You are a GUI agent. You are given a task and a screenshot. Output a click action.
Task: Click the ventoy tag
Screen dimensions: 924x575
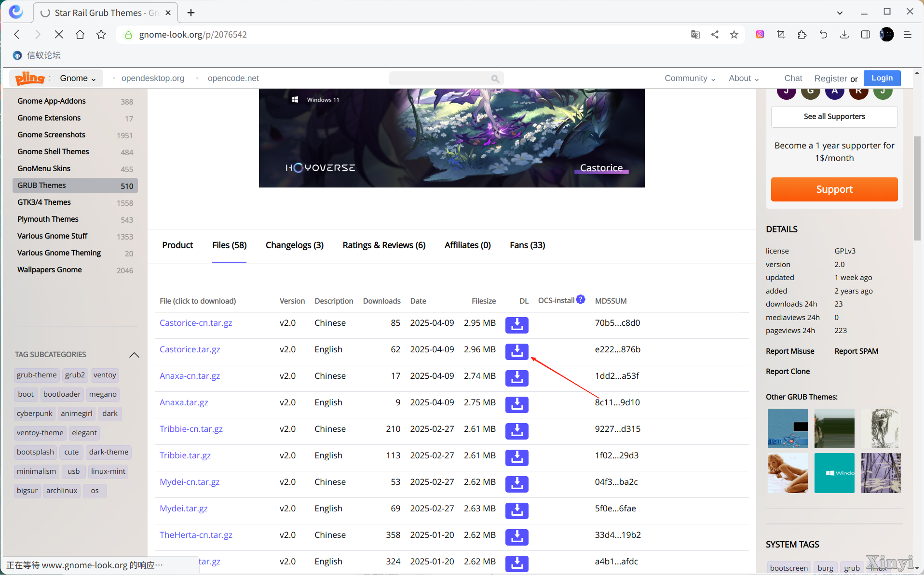pos(104,375)
